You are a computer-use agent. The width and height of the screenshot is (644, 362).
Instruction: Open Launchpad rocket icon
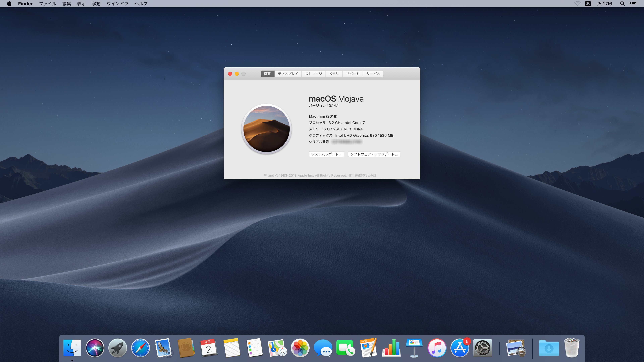(118, 348)
